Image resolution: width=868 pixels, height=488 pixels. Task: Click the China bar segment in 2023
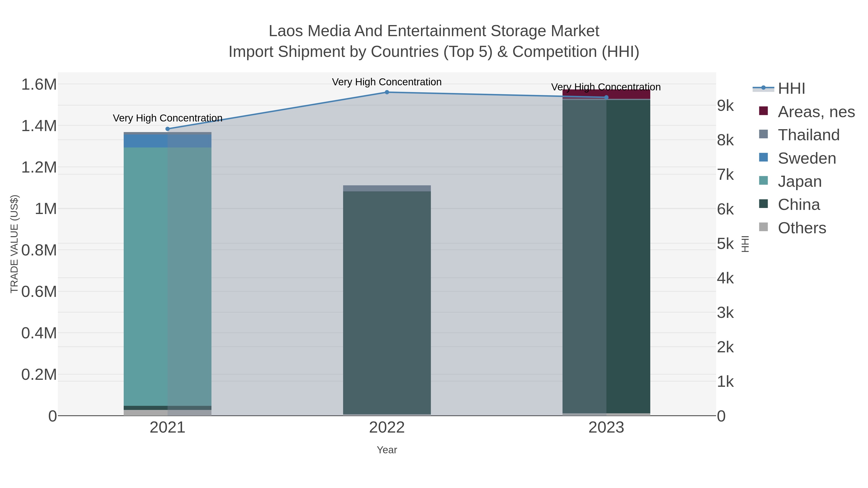(606, 257)
